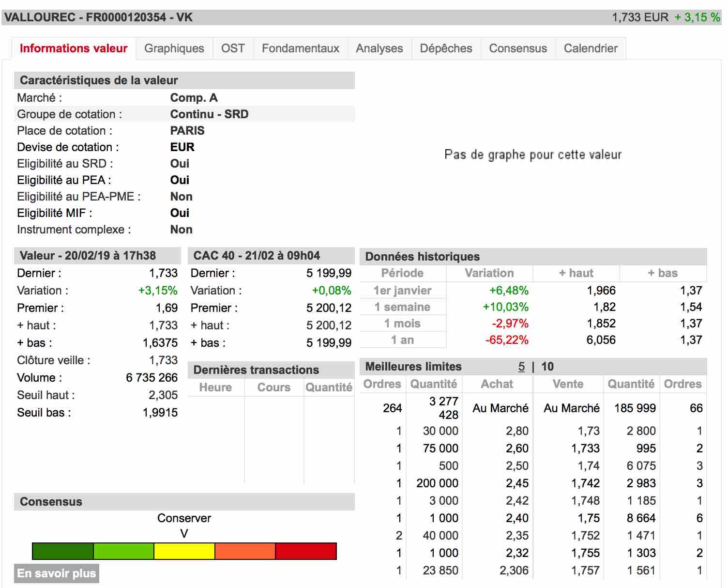Click the CAC 40 variation +0,08%
Viewport: 728px width, 588px height.
tap(332, 291)
